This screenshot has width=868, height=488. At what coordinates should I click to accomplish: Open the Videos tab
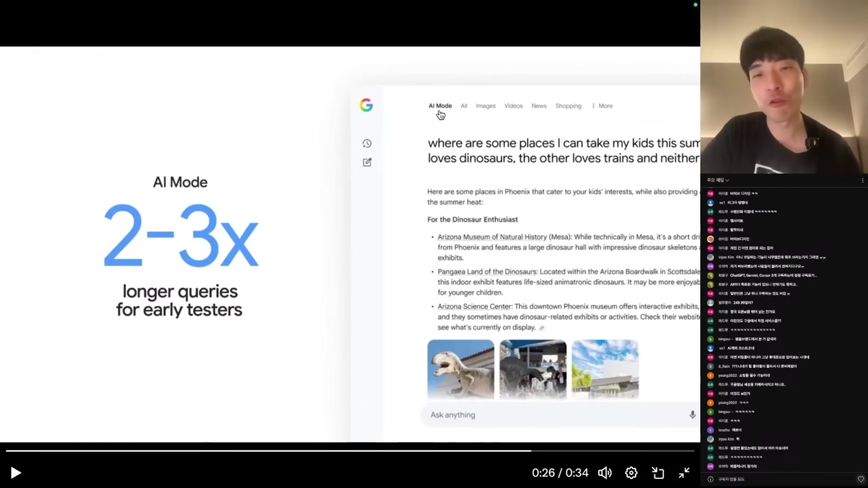[513, 106]
